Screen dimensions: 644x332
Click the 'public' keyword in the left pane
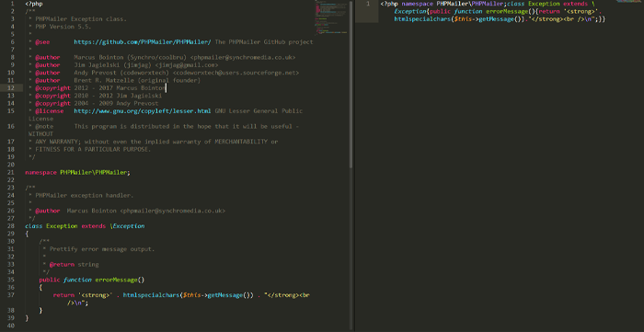pos(50,280)
